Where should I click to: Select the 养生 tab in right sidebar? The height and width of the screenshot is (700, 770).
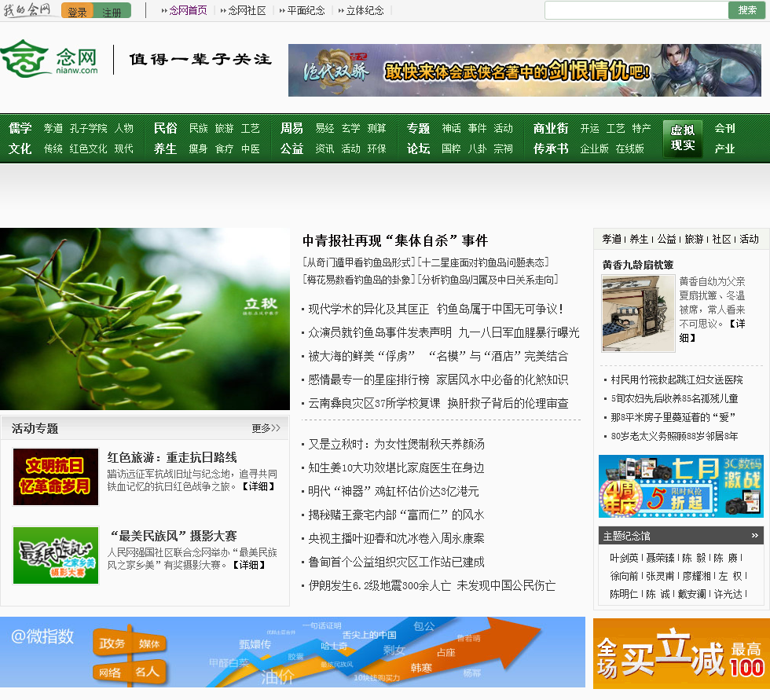639,239
